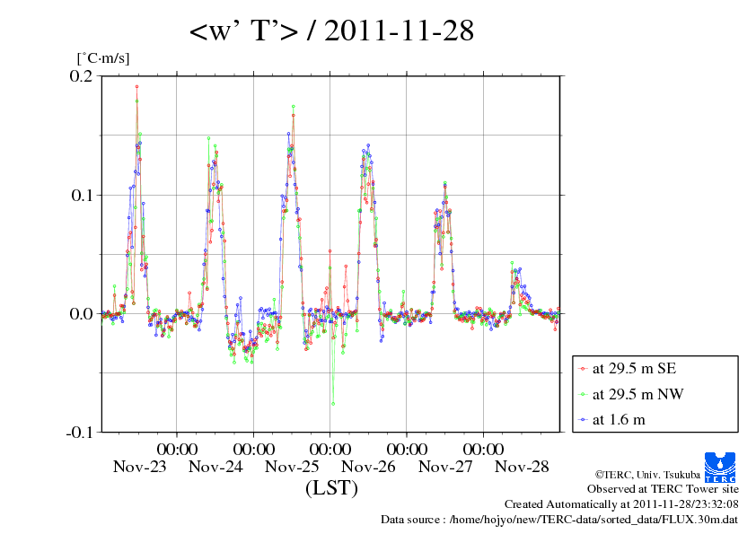Click the (LST) axis label
756x534 pixels.
[x=331, y=487]
